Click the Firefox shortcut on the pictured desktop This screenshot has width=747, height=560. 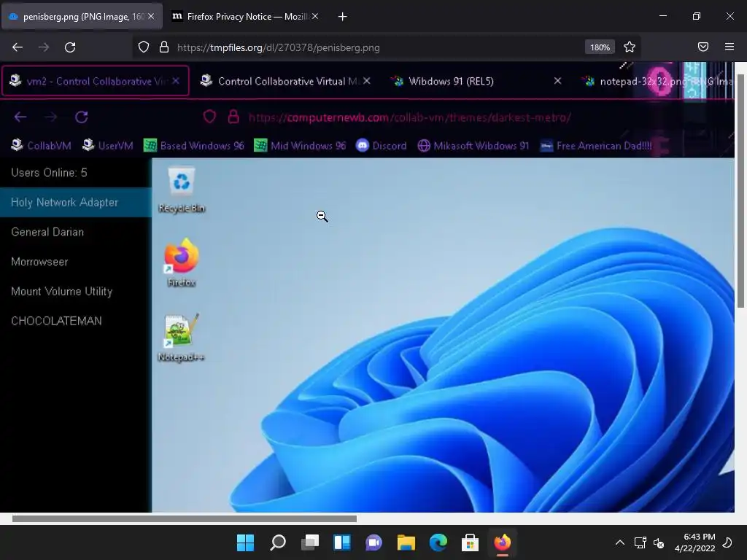tap(182, 262)
